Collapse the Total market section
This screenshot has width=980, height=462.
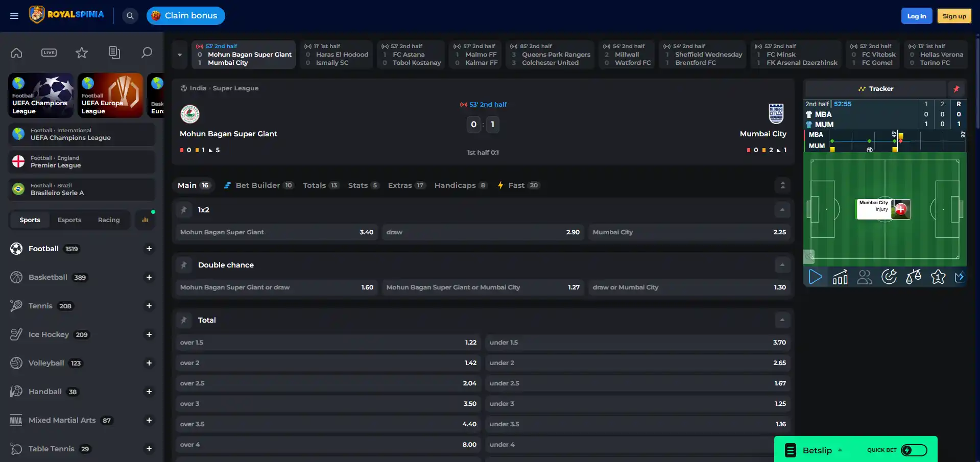point(782,320)
